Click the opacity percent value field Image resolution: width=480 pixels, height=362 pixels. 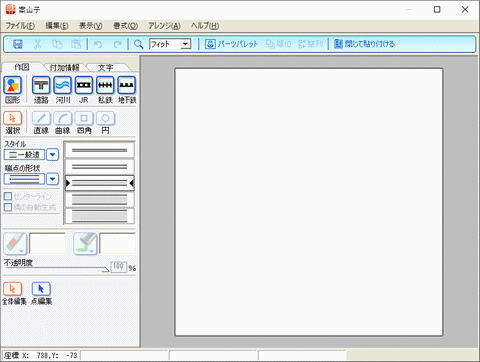coord(118,267)
